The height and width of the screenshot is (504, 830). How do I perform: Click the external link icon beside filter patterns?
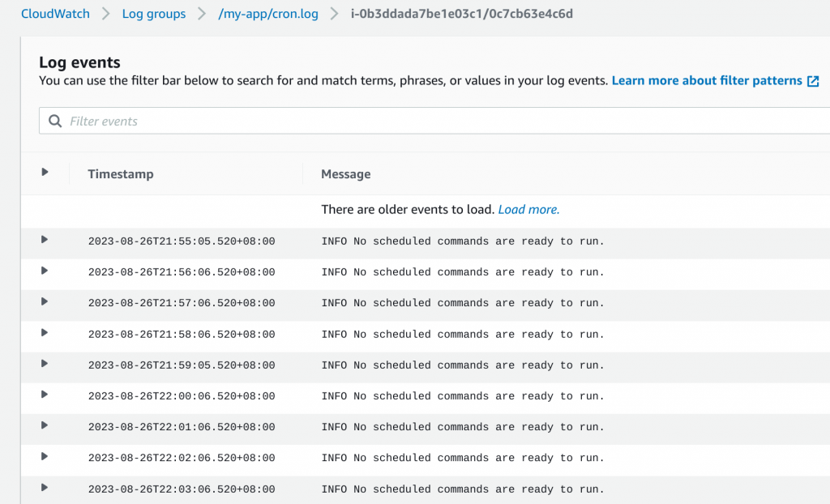click(x=813, y=81)
